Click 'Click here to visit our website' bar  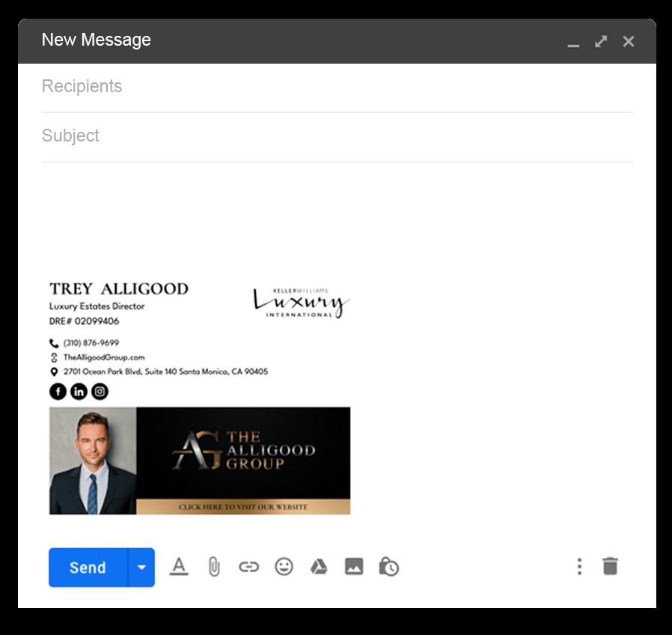243,507
